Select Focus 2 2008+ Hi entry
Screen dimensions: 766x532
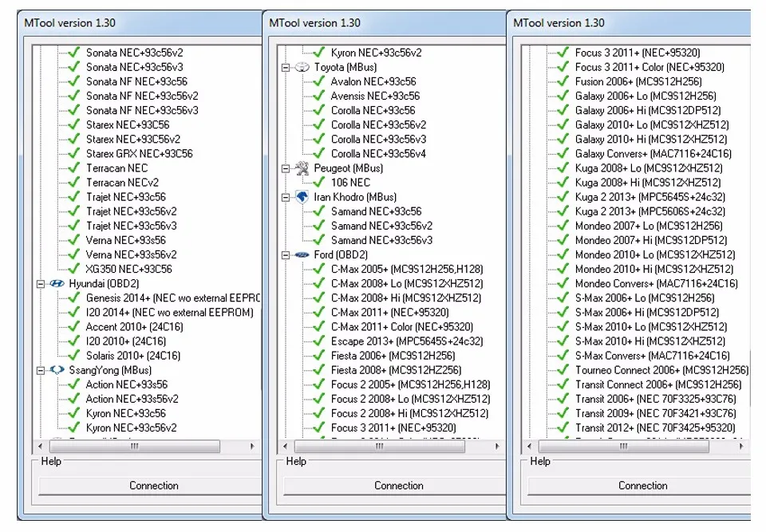click(x=409, y=413)
